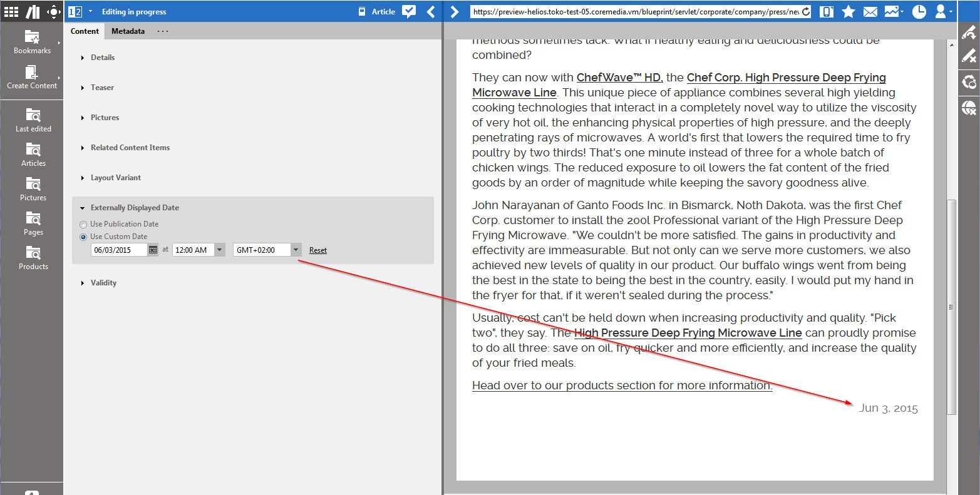
Task: Follow High Pressure Deep Frying Microwave Line link
Action: [x=688, y=333]
